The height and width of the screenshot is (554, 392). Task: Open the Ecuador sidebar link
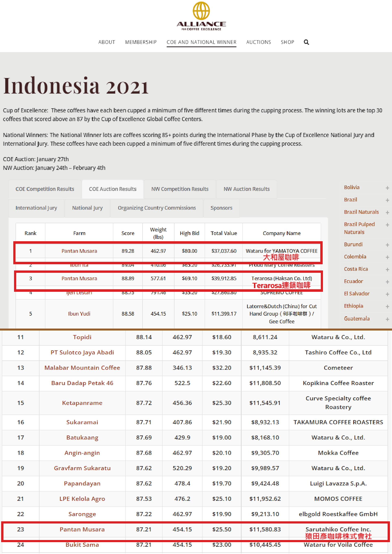pyautogui.click(x=353, y=281)
